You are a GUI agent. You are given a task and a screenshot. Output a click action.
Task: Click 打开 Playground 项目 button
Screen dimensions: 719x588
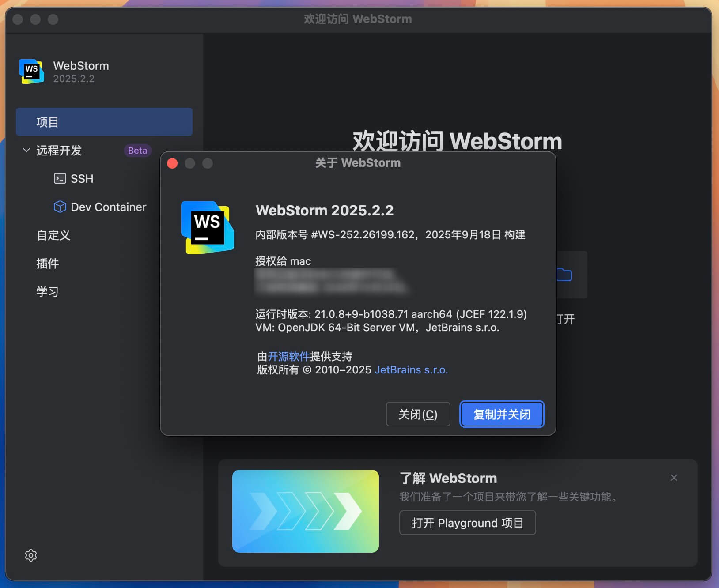click(x=467, y=523)
